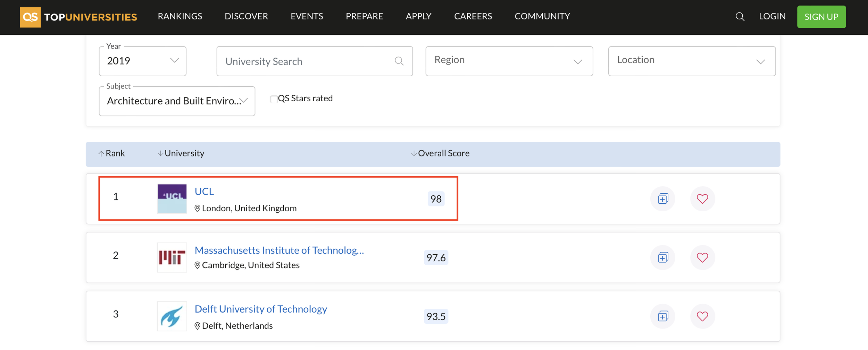Favorite UCL with the heart icon
This screenshot has height=350, width=868.
click(702, 199)
